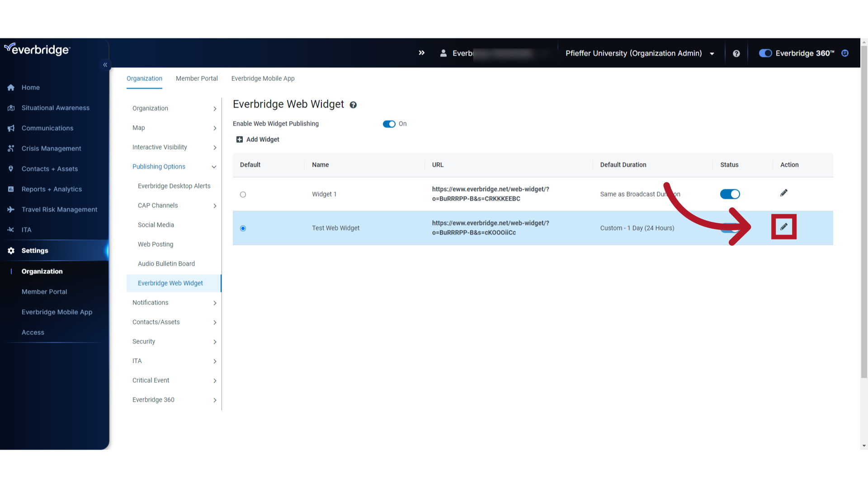Viewport: 868px width, 488px height.
Task: Click the help question mark icon in top nav
Action: click(736, 53)
